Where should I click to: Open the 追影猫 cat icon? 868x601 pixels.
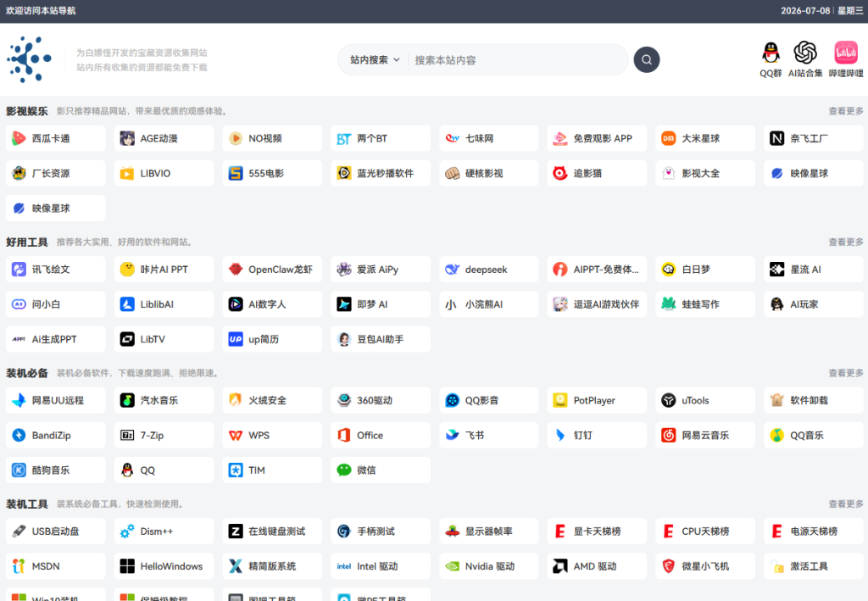560,173
